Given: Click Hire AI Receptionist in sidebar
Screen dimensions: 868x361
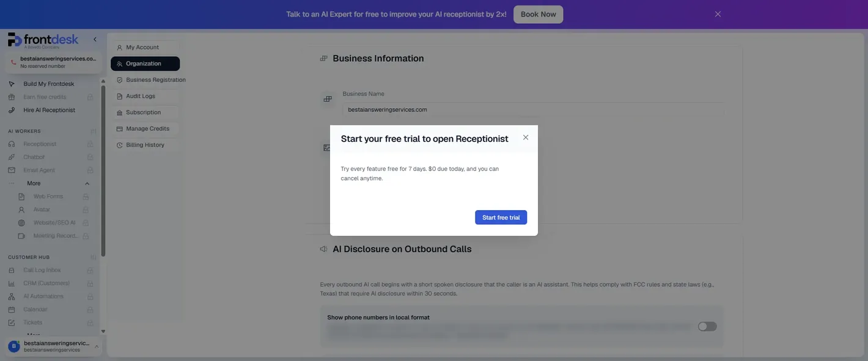Looking at the screenshot, I should pyautogui.click(x=49, y=110).
